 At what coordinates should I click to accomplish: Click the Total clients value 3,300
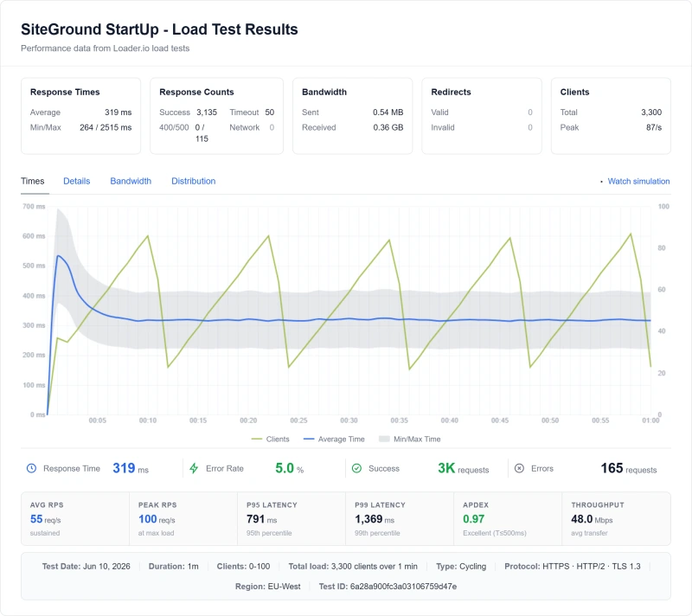pos(651,112)
